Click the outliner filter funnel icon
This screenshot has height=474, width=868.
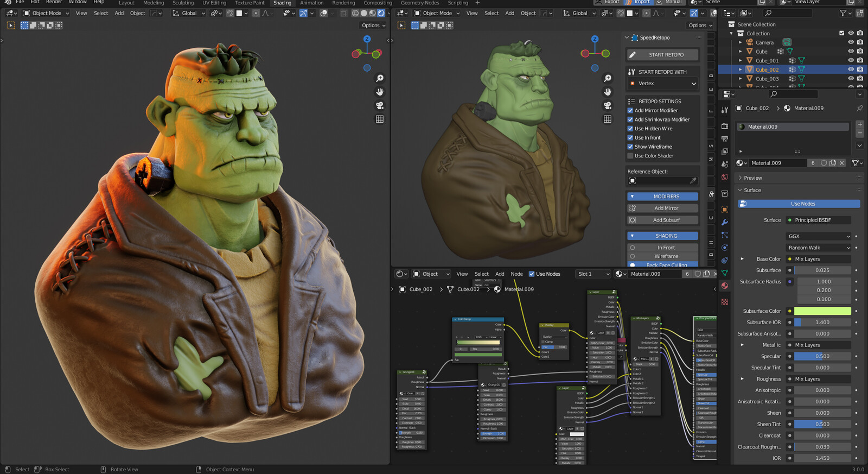[843, 13]
